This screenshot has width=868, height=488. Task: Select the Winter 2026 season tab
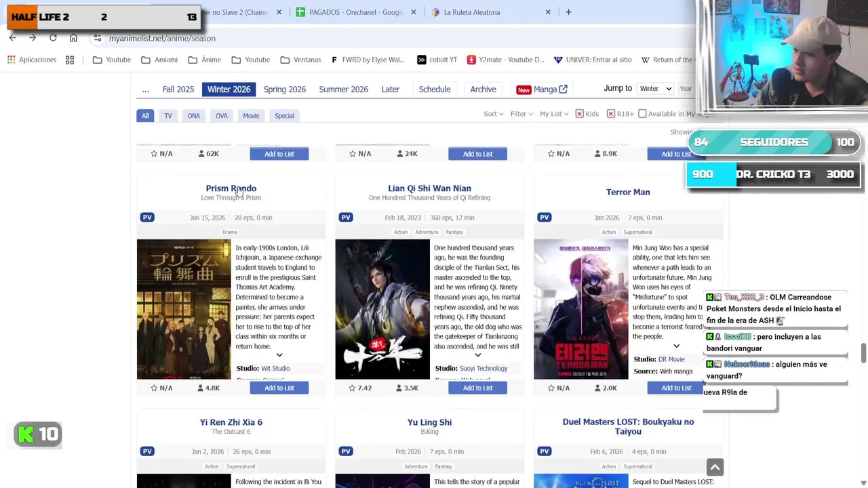tap(229, 89)
